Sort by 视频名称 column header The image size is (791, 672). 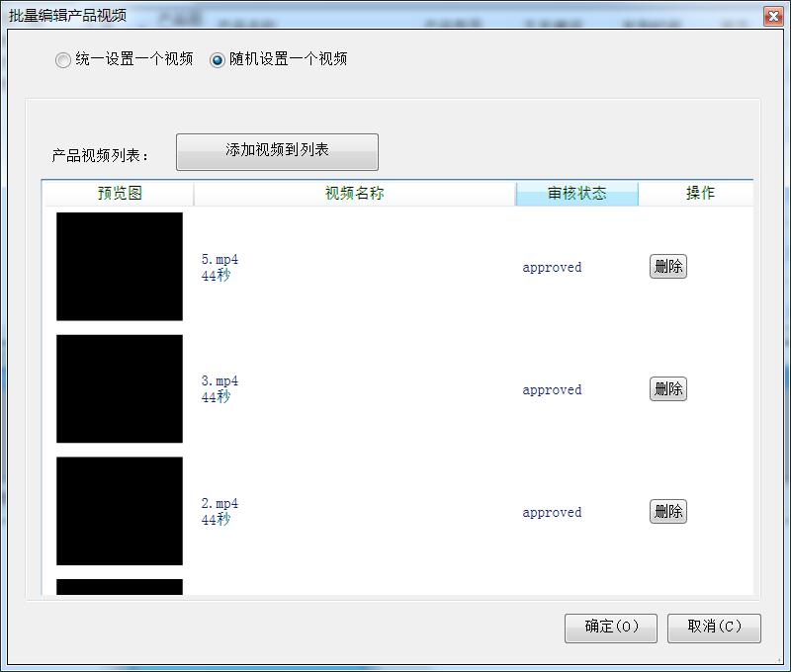pos(355,193)
